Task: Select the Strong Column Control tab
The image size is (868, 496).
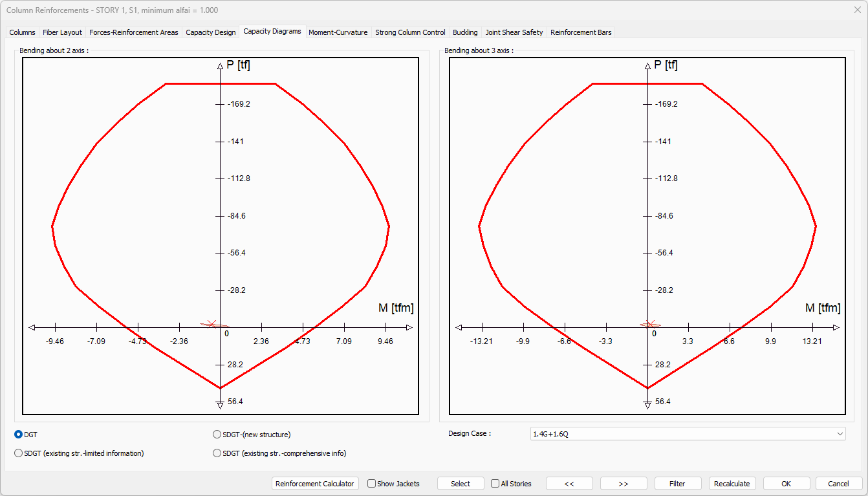Action: tap(410, 32)
